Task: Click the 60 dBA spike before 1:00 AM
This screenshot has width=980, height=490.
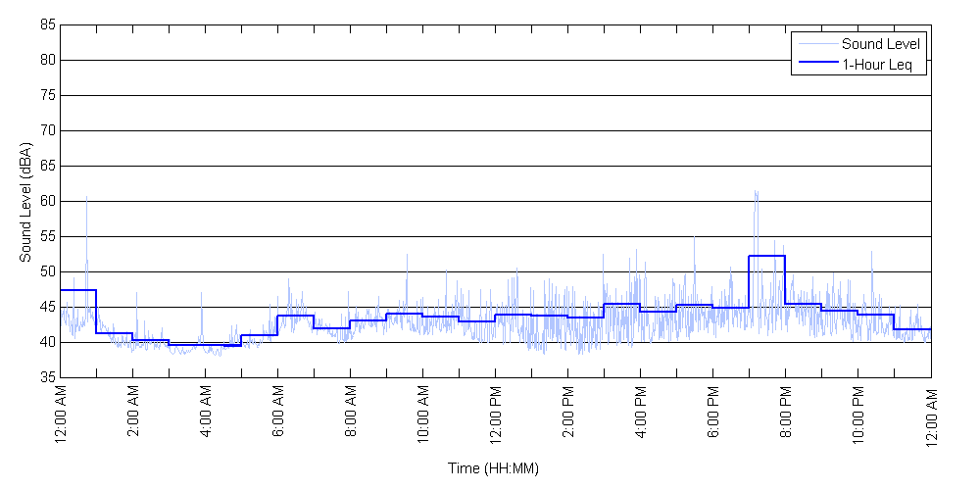Action: [x=86, y=198]
